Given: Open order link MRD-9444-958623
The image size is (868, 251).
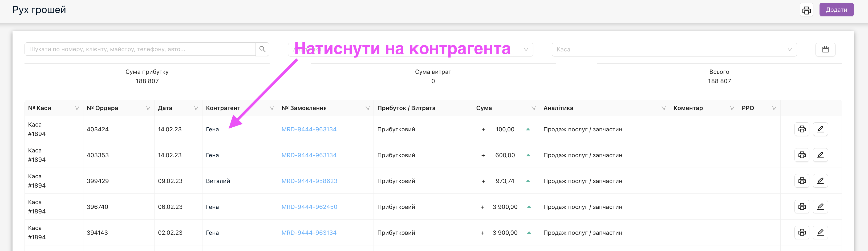Looking at the screenshot, I should pyautogui.click(x=309, y=181).
